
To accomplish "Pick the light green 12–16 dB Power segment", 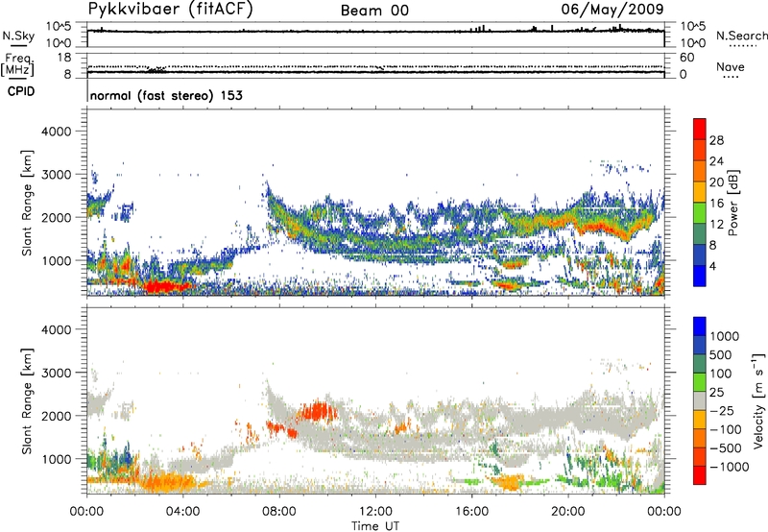I will (700, 212).
